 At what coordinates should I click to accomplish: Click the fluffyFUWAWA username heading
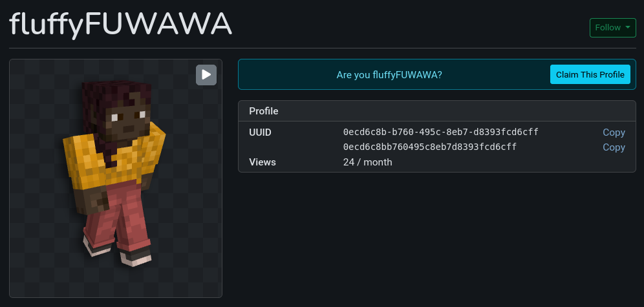coord(120,25)
